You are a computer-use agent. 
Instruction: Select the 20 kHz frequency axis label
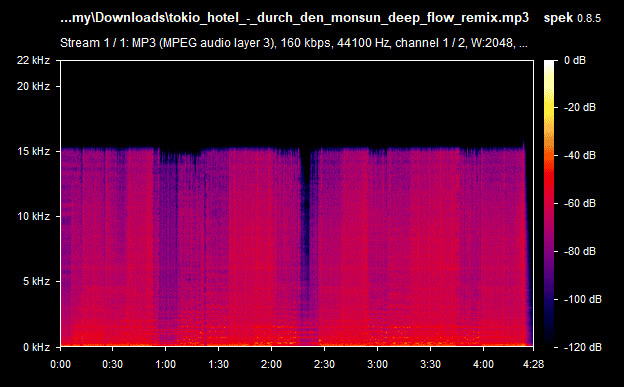33,86
